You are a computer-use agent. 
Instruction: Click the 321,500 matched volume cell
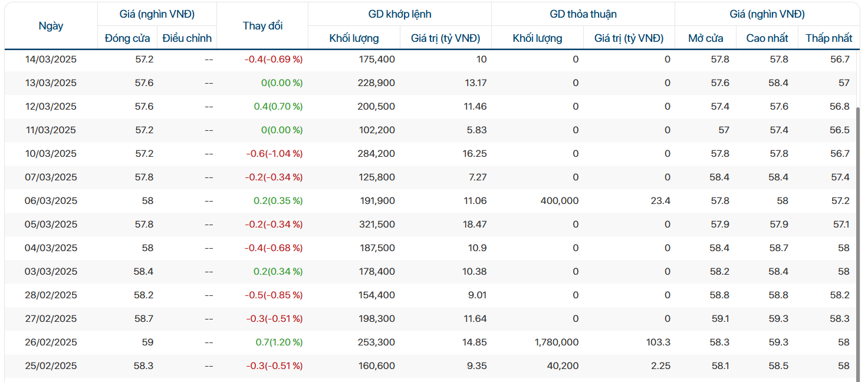click(376, 225)
